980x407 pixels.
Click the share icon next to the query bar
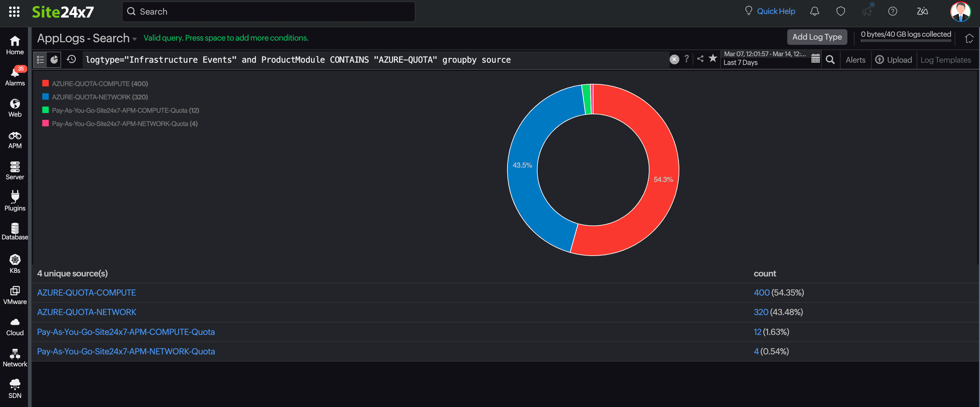point(700,59)
